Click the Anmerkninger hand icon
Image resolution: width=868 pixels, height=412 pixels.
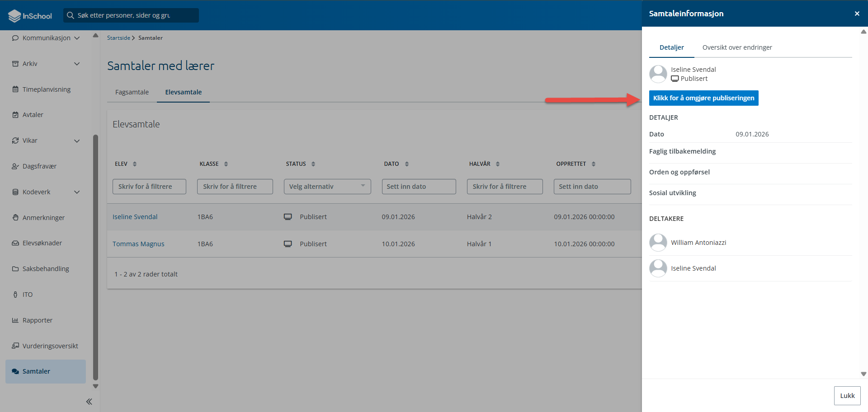[x=15, y=218]
